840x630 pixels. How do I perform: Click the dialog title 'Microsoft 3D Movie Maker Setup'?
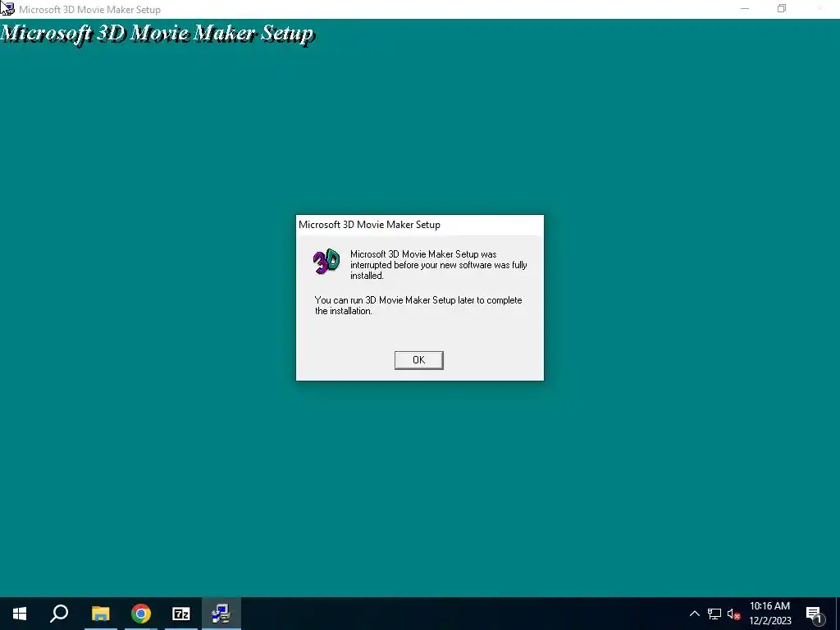(x=369, y=225)
